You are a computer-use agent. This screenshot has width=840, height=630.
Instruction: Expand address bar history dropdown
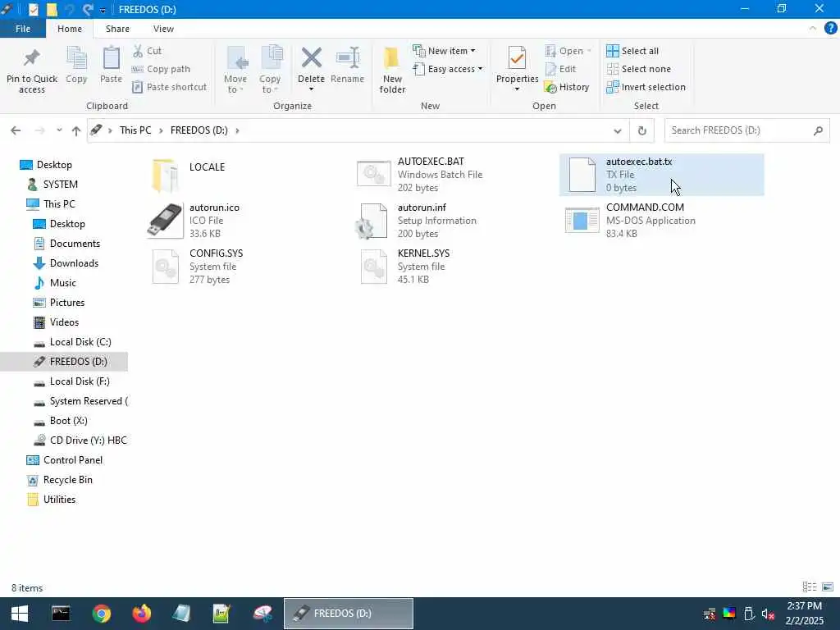(617, 130)
